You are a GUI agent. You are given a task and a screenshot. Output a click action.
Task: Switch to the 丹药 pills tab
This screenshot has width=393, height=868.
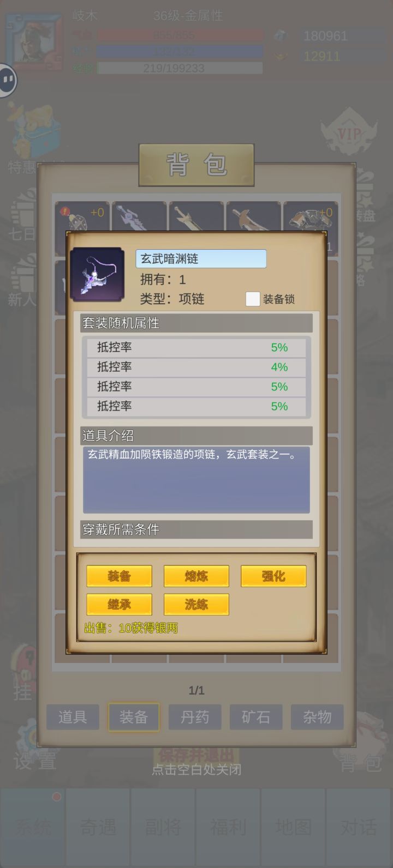[195, 716]
